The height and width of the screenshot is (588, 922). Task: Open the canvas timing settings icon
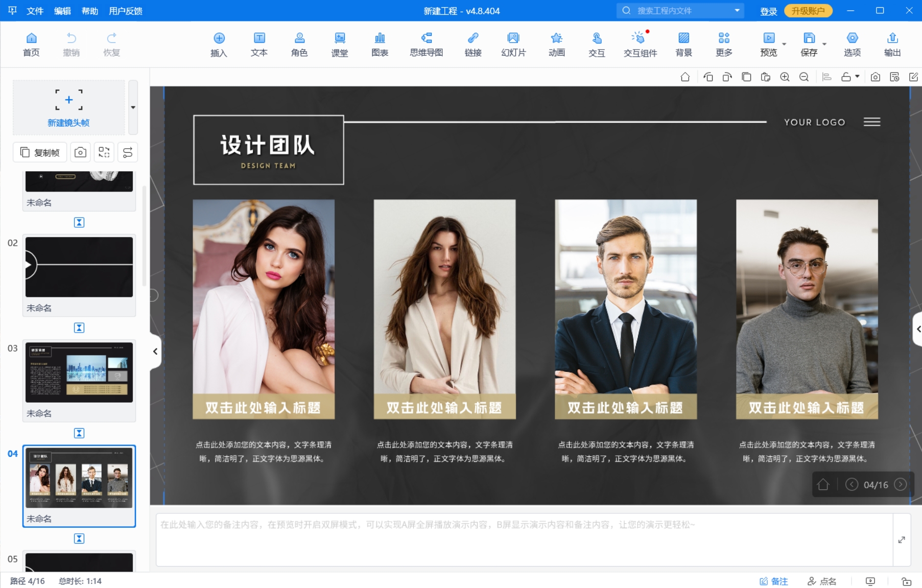coord(894,77)
